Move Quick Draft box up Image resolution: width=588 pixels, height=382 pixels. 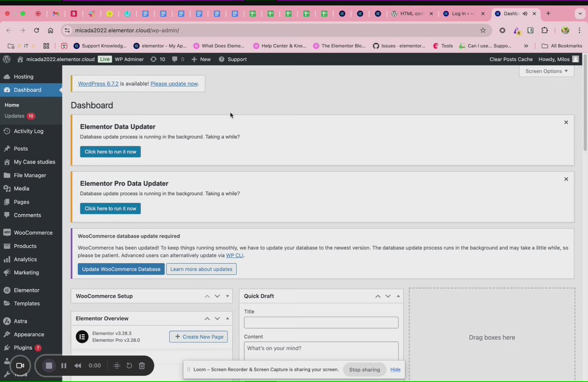click(x=378, y=296)
